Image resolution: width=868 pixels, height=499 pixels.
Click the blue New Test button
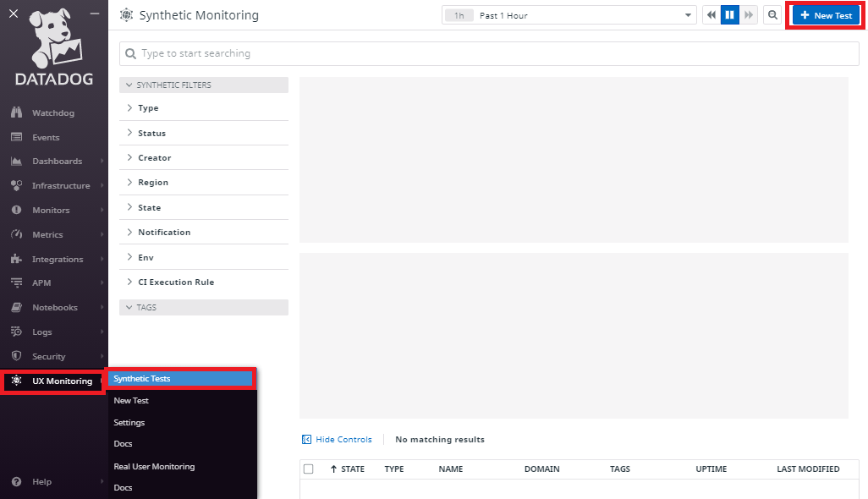point(826,15)
